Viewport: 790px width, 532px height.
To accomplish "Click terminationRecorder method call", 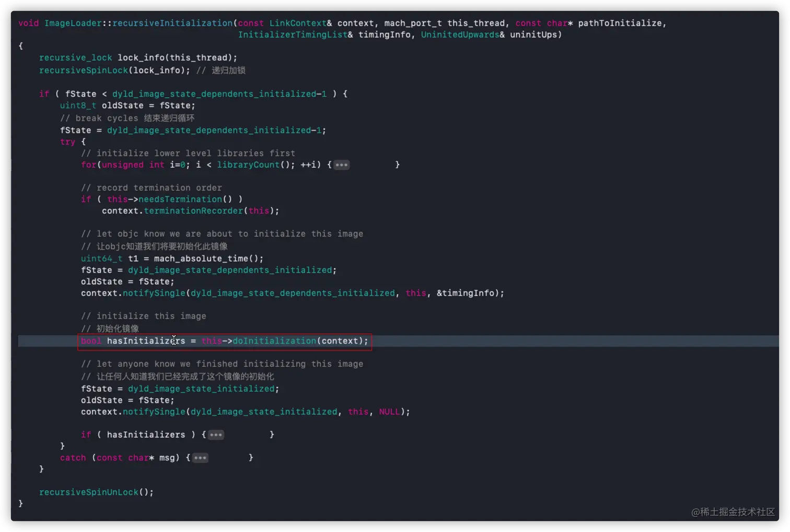I will coord(193,211).
